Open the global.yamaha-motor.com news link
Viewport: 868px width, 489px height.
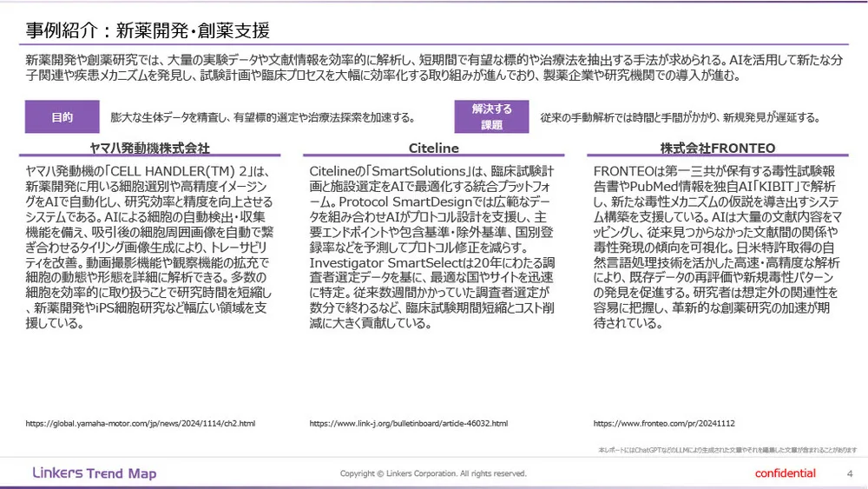(140, 424)
